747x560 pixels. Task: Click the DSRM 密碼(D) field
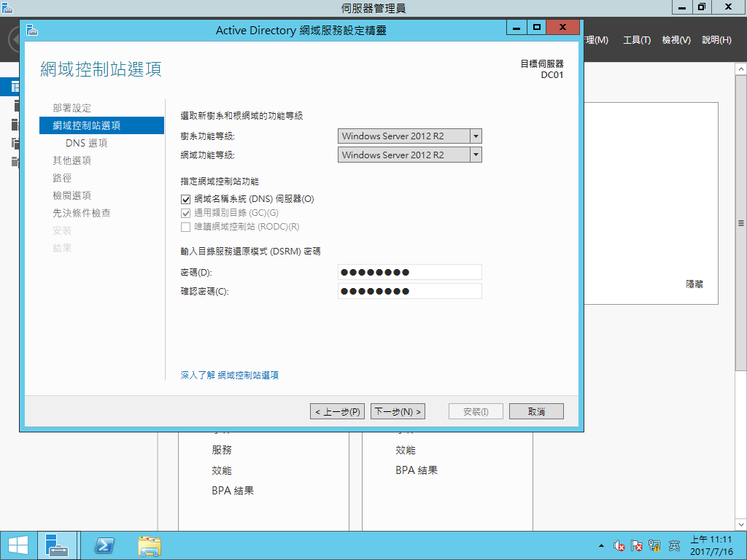coord(410,273)
